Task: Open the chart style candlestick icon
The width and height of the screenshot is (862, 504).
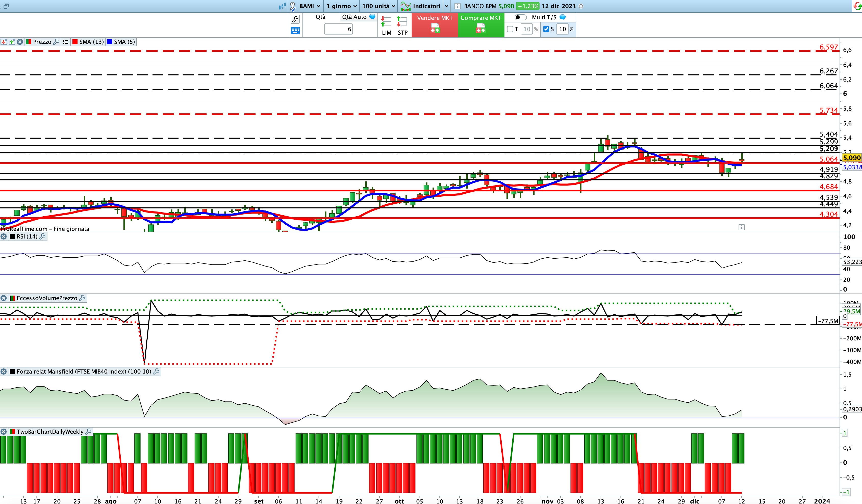Action: pyautogui.click(x=282, y=6)
